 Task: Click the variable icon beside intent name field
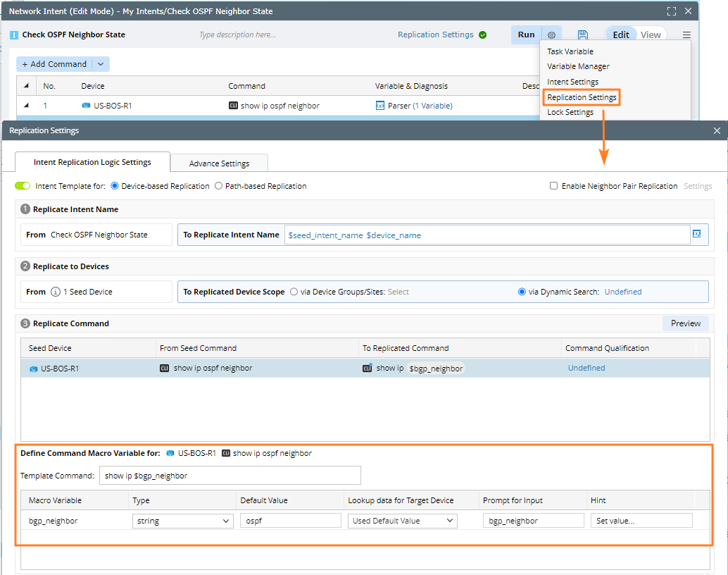pyautogui.click(x=696, y=235)
